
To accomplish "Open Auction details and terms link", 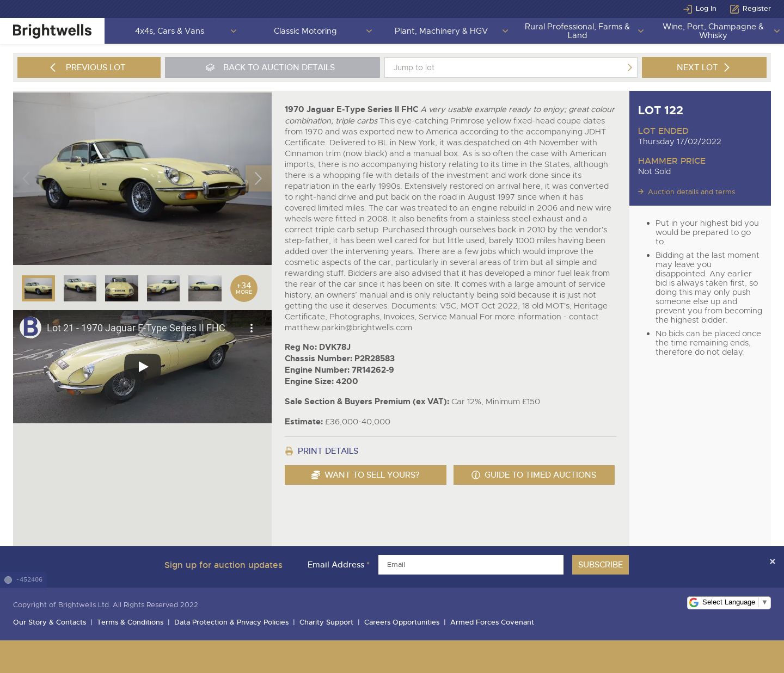I will pos(691,192).
